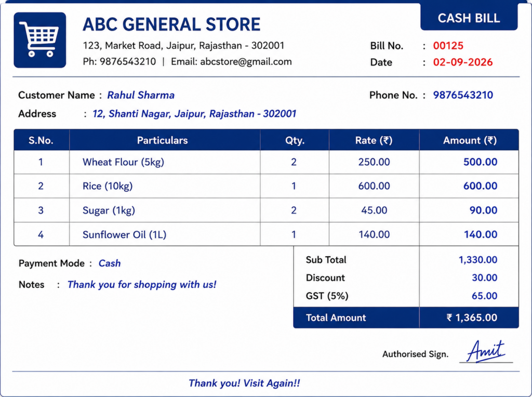Click the Amit signature
Screen dimensions: 532x397
tap(486, 351)
